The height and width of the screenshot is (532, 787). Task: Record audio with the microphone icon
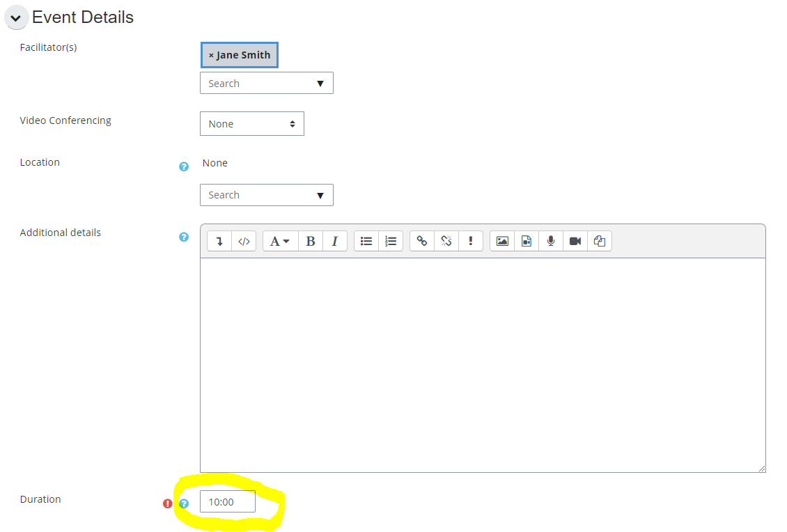[551, 241]
